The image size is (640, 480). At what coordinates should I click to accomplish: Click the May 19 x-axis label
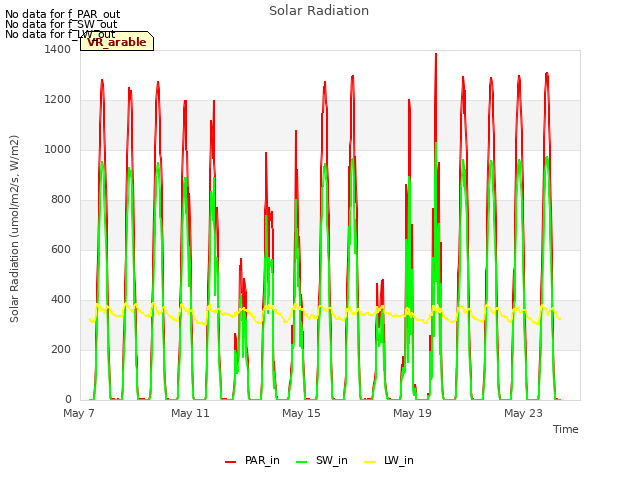pyautogui.click(x=412, y=413)
